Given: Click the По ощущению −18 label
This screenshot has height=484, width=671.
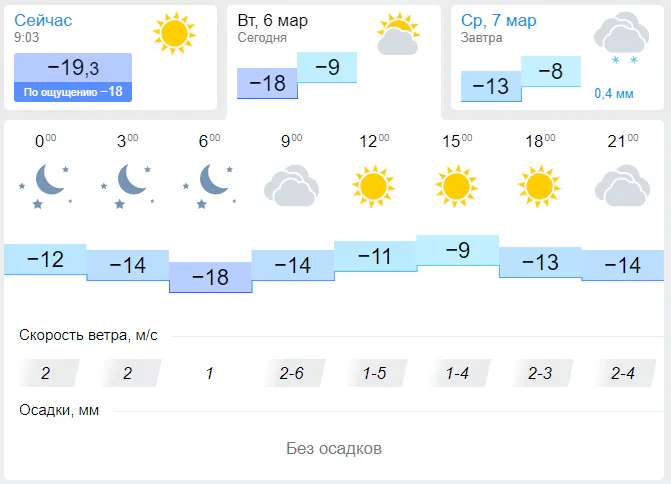Looking at the screenshot, I should 73,92.
